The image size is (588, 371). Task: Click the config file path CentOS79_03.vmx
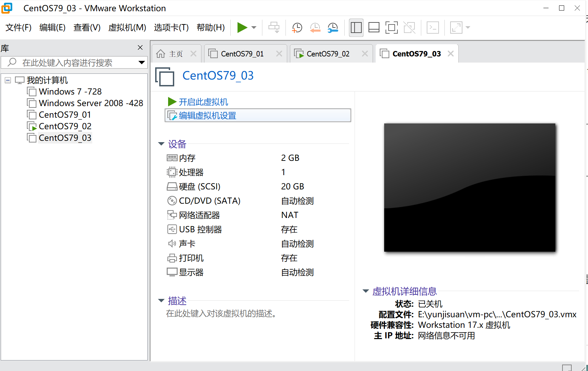point(497,314)
